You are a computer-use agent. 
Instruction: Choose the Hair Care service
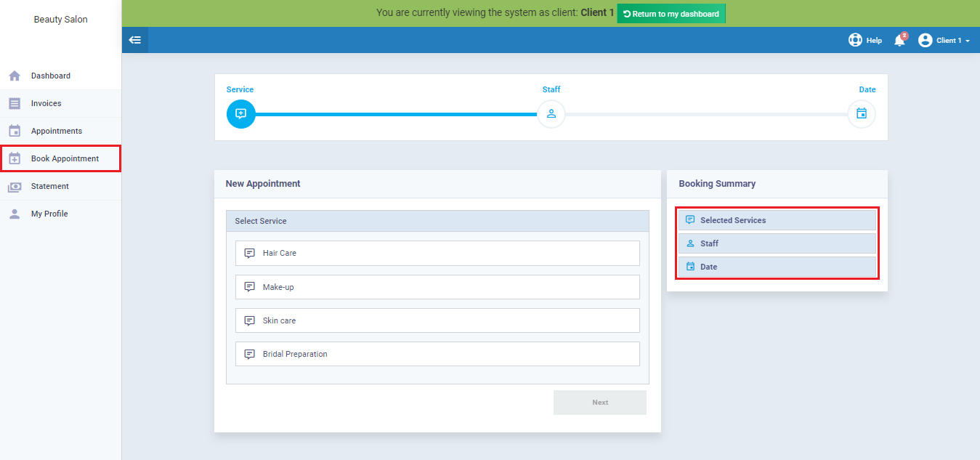click(437, 254)
